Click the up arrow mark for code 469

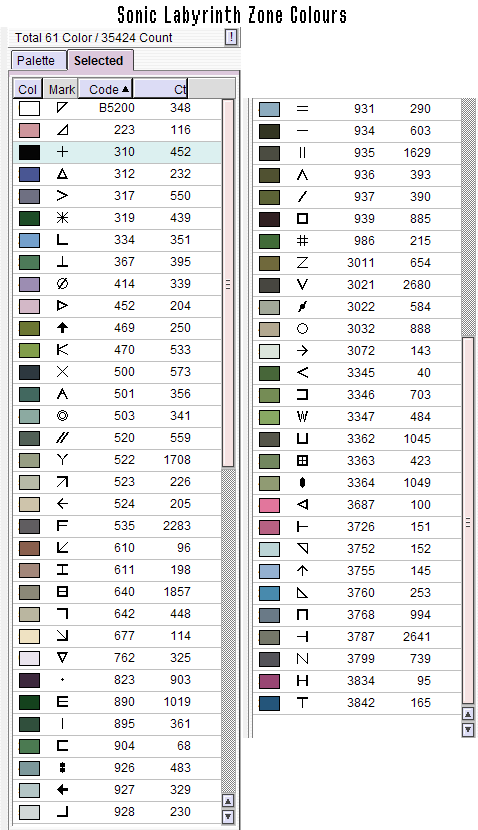pyautogui.click(x=62, y=328)
